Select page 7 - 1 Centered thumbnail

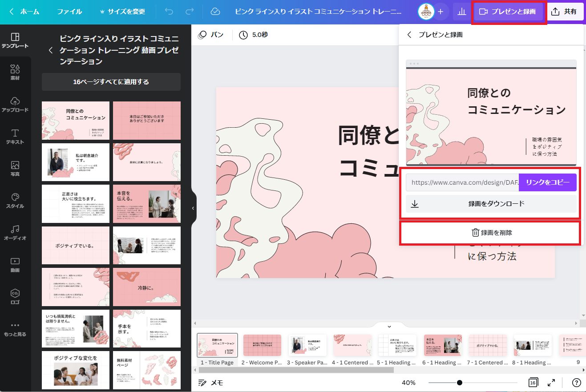[x=488, y=345]
